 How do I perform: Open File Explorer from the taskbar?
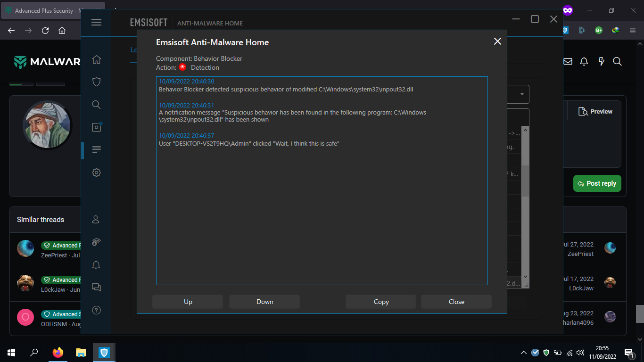(81, 352)
